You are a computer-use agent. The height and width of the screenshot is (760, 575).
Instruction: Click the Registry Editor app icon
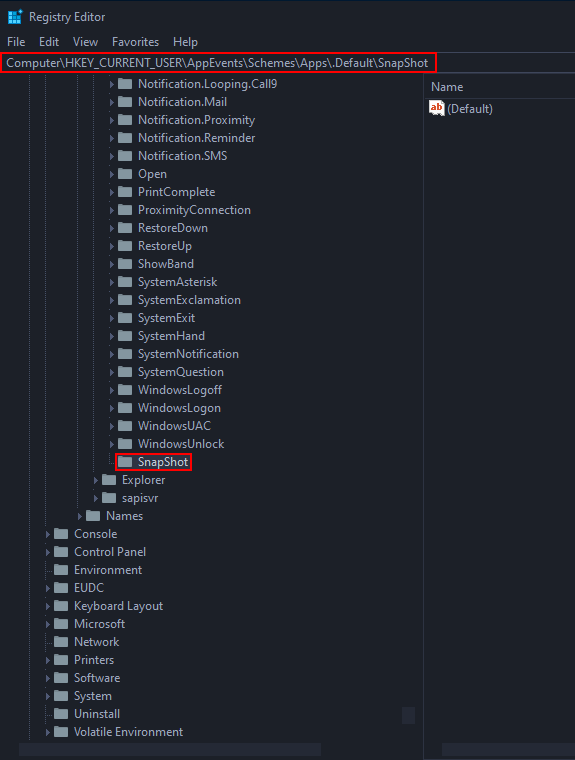[15, 17]
